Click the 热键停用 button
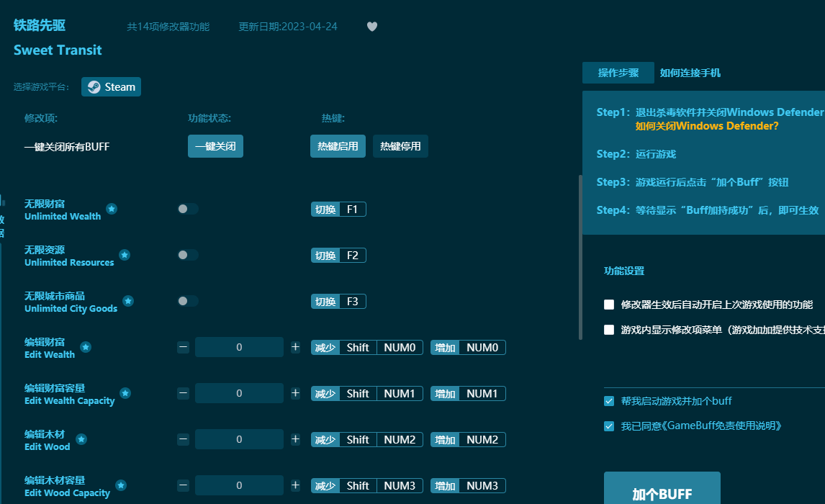Image resolution: width=825 pixels, height=504 pixels. click(x=400, y=146)
